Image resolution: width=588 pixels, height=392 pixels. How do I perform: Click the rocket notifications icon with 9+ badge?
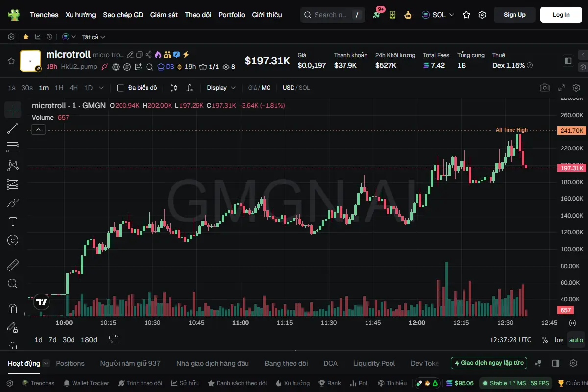point(377,15)
